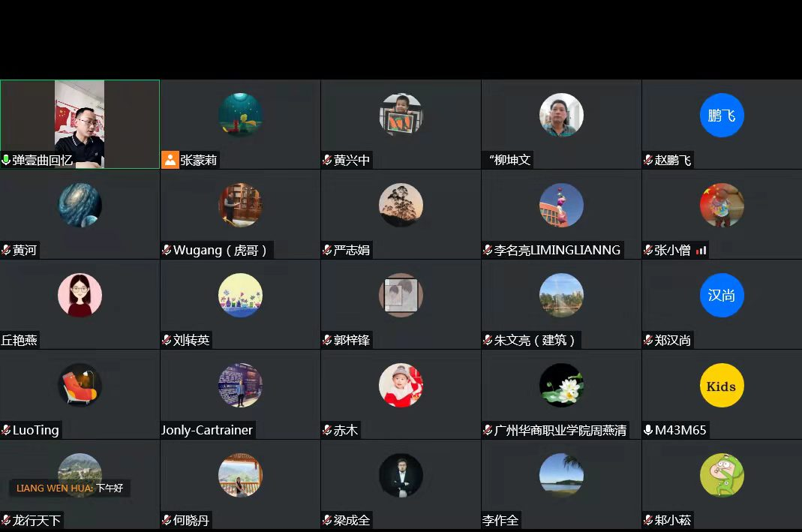Click the muted mic icon next to LuoTing
This screenshot has height=532, width=802.
(6, 430)
